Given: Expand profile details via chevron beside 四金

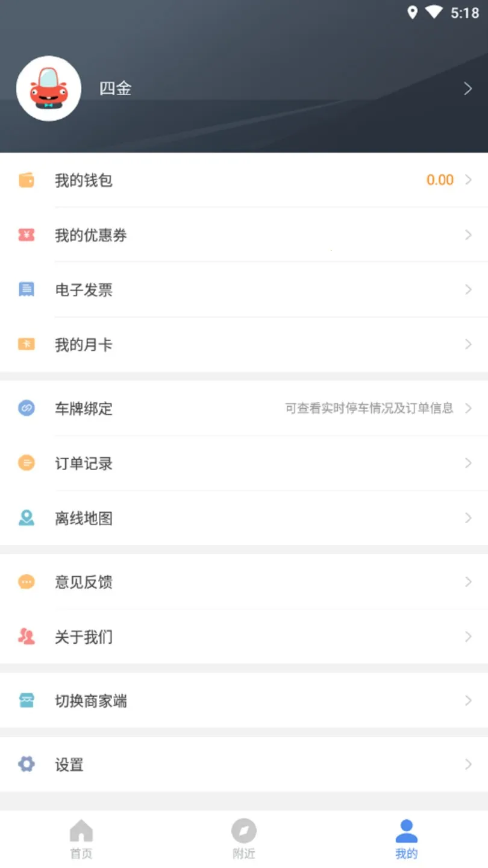Looking at the screenshot, I should pyautogui.click(x=468, y=89).
